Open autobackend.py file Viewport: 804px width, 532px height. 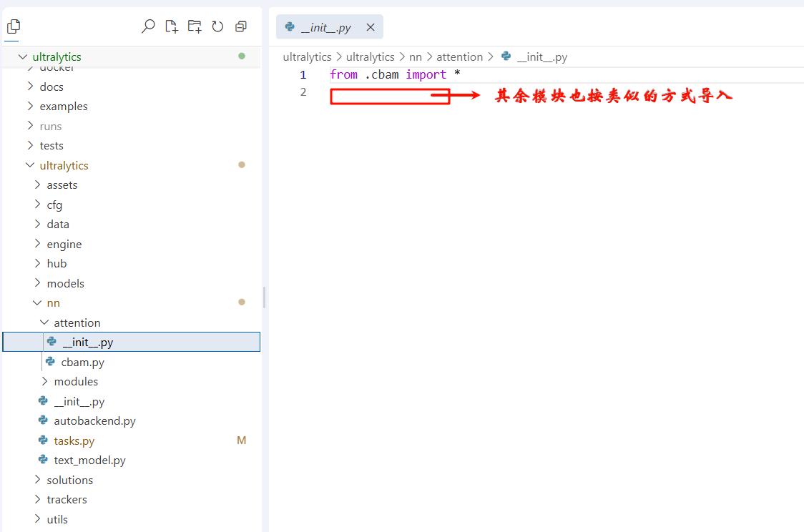[x=94, y=421]
